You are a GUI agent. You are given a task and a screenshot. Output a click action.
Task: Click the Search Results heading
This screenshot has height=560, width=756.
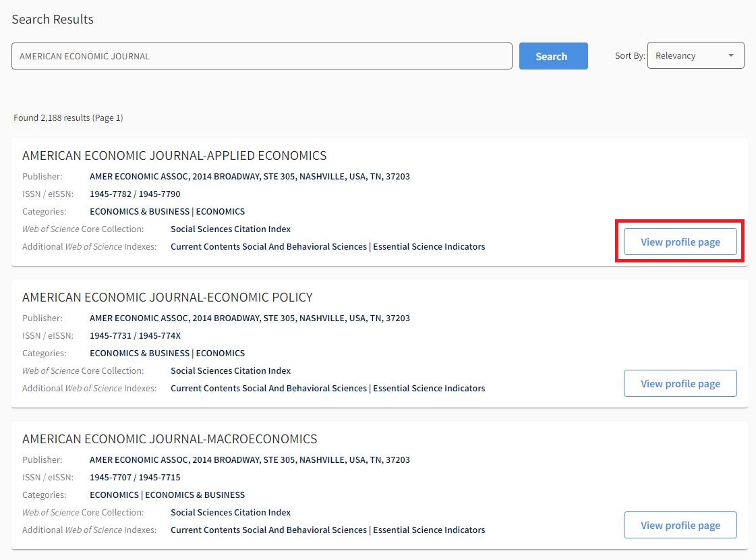(x=53, y=19)
